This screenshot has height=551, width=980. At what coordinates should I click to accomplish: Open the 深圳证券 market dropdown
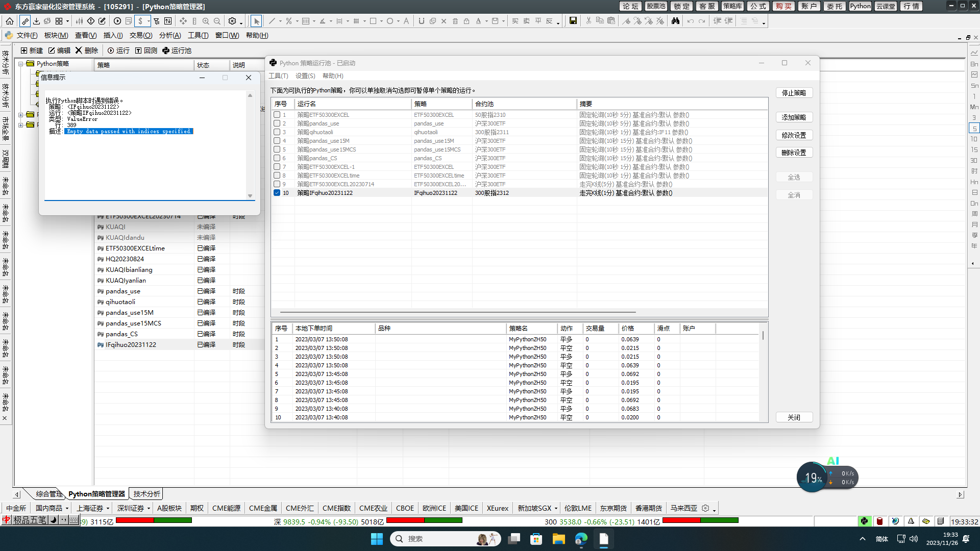[x=149, y=508]
